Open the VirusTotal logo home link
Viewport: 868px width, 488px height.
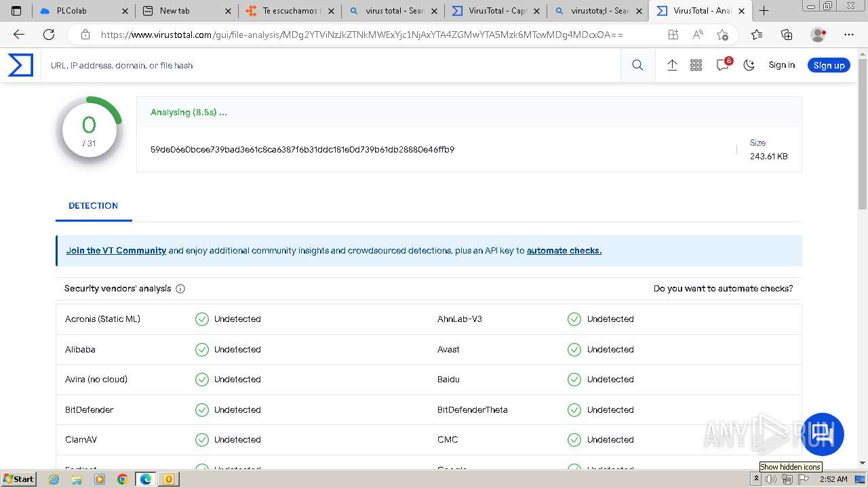click(20, 65)
